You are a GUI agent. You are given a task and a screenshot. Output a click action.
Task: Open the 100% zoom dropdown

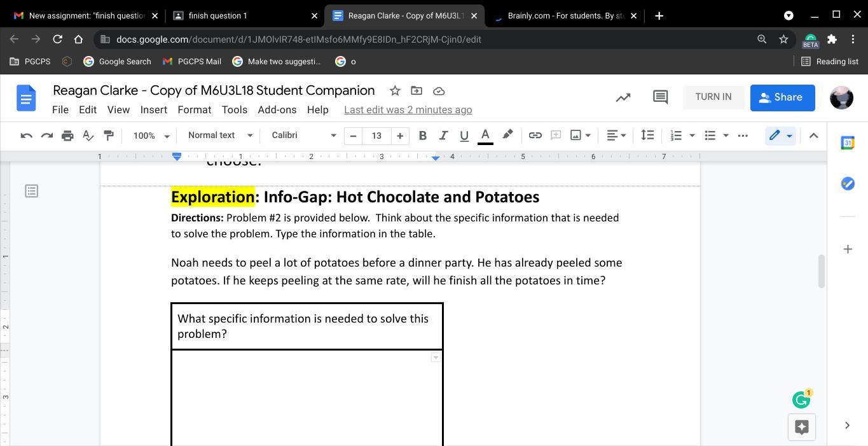click(151, 136)
